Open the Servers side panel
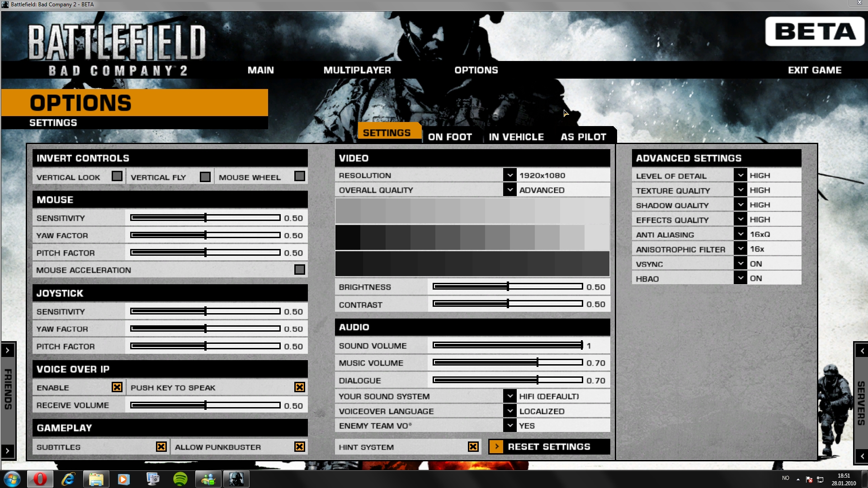The width and height of the screenshot is (868, 488). point(861,404)
